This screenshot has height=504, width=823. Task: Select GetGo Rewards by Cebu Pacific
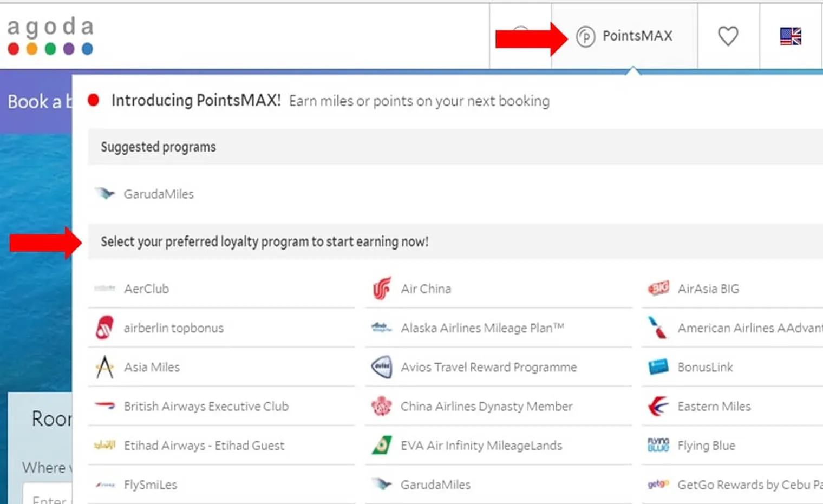coord(750,485)
